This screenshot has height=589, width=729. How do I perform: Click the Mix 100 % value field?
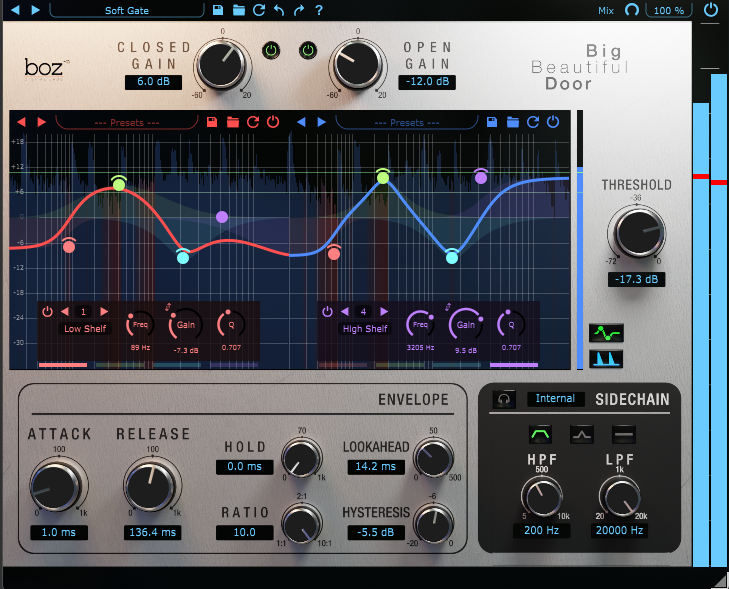(x=669, y=10)
